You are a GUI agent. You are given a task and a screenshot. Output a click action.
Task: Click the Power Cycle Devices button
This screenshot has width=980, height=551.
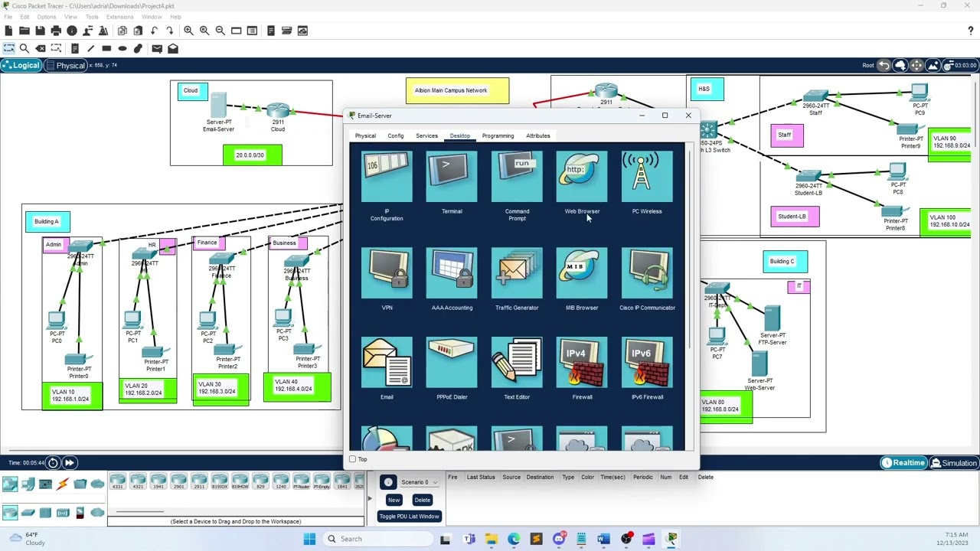point(53,462)
